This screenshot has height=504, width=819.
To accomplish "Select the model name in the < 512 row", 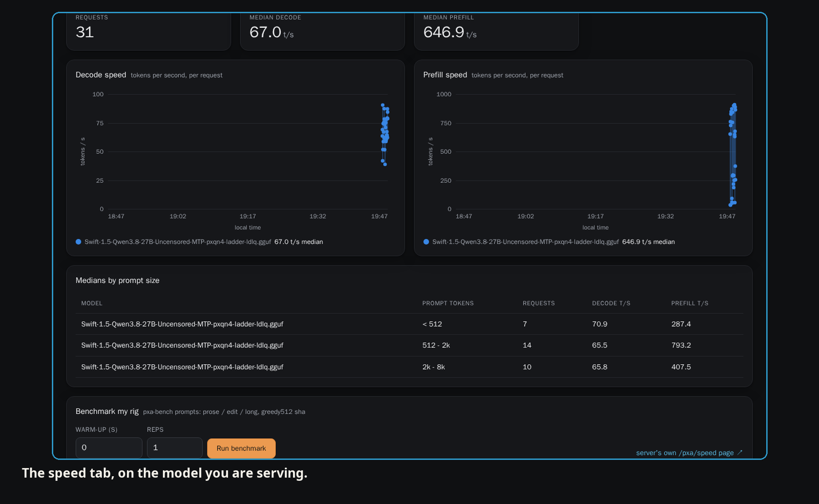I will point(182,324).
